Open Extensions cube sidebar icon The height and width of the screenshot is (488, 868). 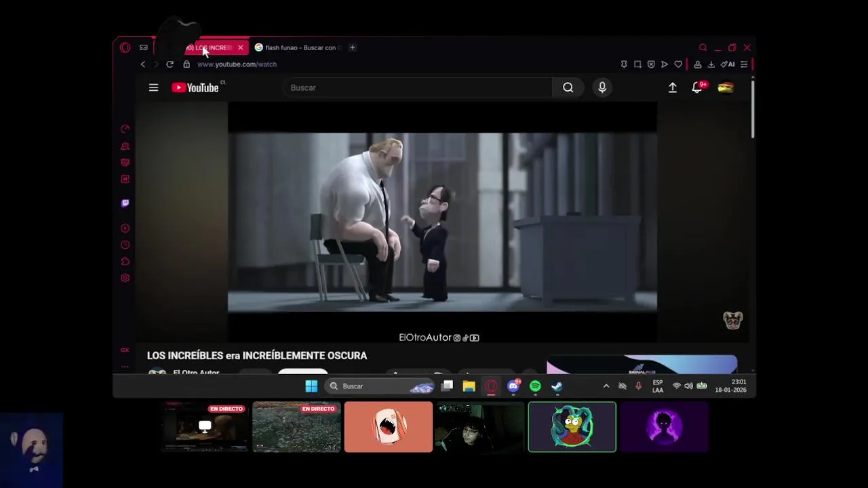tap(125, 262)
